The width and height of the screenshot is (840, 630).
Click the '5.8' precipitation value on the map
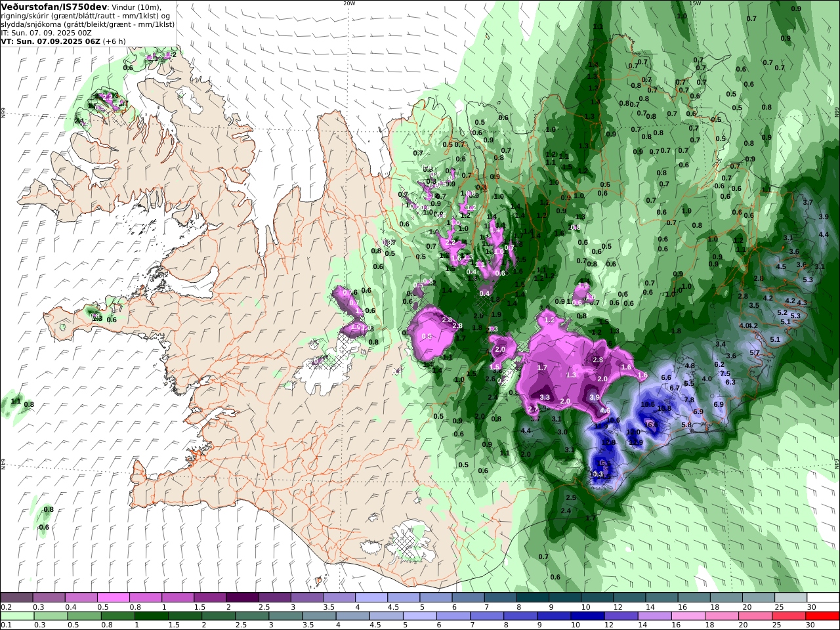pyautogui.click(x=687, y=425)
